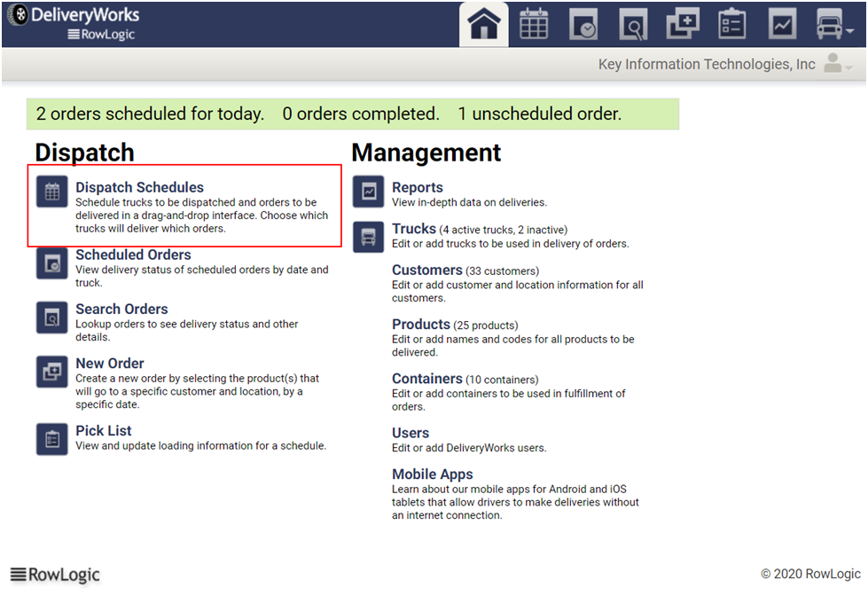Click the RowLogic footer logo
Viewport: 868px width, 596px height.
55,575
